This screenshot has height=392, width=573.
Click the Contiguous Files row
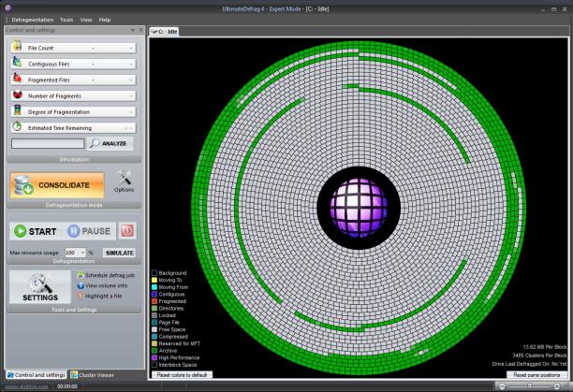tap(73, 64)
